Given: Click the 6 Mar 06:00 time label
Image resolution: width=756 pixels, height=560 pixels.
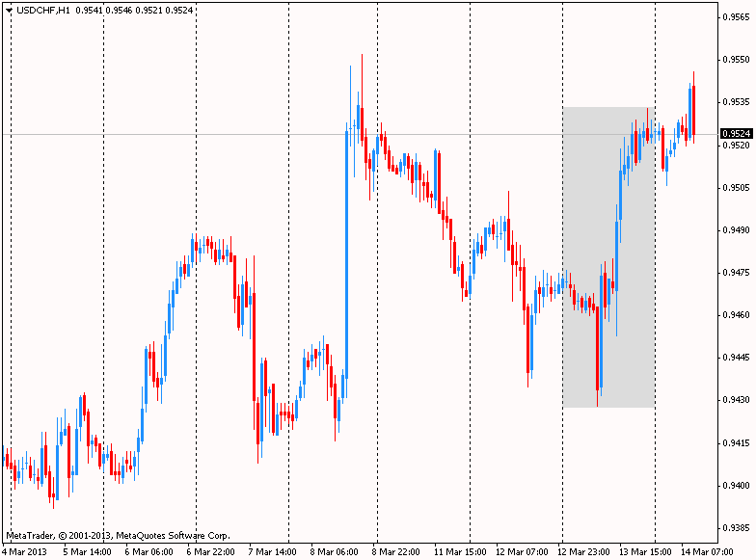Looking at the screenshot, I should pyautogui.click(x=148, y=551).
